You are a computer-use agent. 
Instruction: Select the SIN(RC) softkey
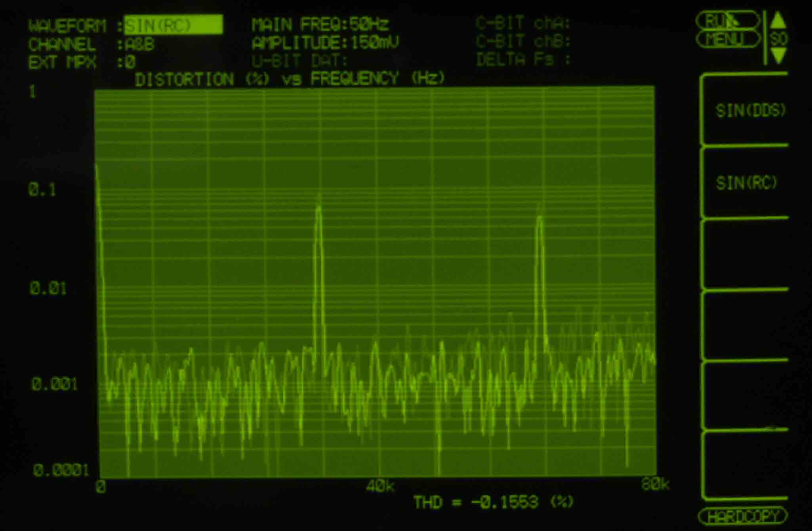(746, 183)
